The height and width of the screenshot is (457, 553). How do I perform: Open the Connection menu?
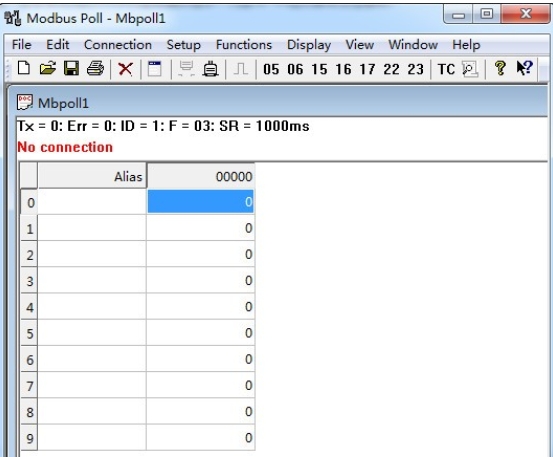point(118,45)
